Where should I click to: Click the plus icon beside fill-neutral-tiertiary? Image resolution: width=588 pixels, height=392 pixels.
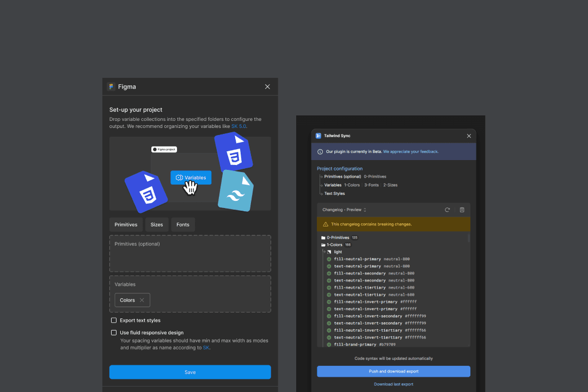(x=329, y=287)
